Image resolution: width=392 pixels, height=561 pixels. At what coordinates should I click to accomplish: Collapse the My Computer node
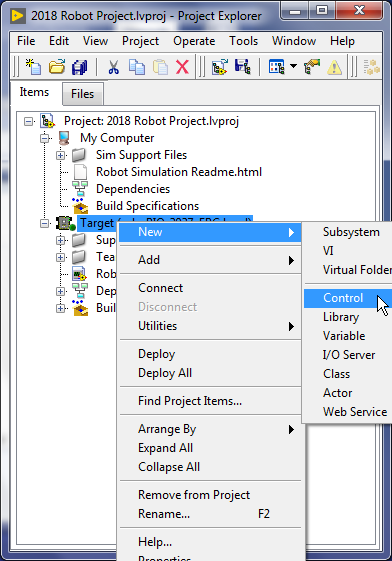click(x=44, y=138)
